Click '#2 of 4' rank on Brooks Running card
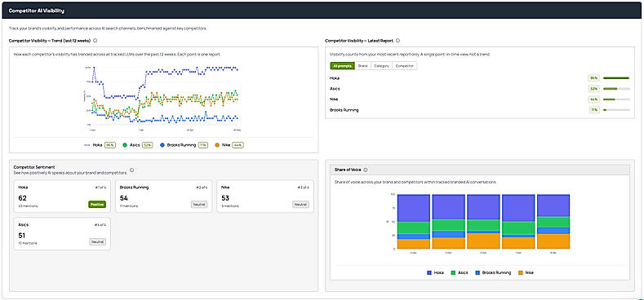 202,187
